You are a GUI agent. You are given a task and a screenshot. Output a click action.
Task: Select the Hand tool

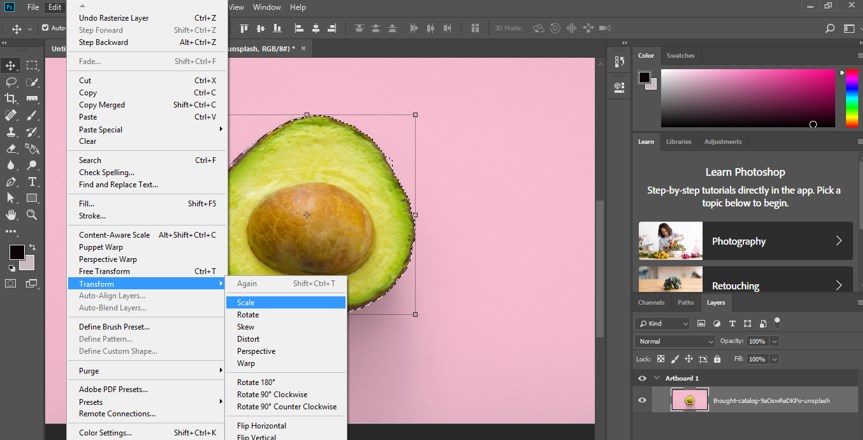11,215
